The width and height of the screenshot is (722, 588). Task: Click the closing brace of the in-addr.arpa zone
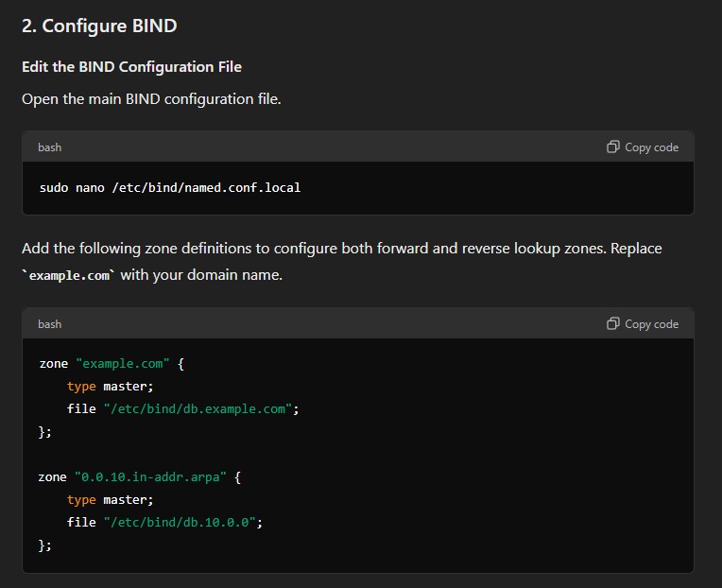[x=44, y=545]
